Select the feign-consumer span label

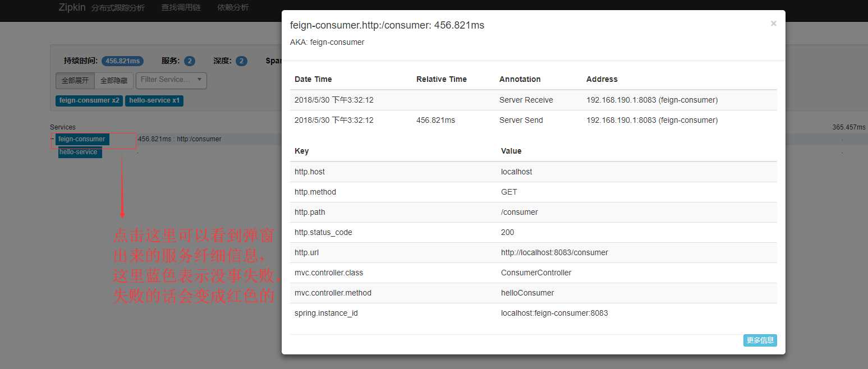coord(82,139)
